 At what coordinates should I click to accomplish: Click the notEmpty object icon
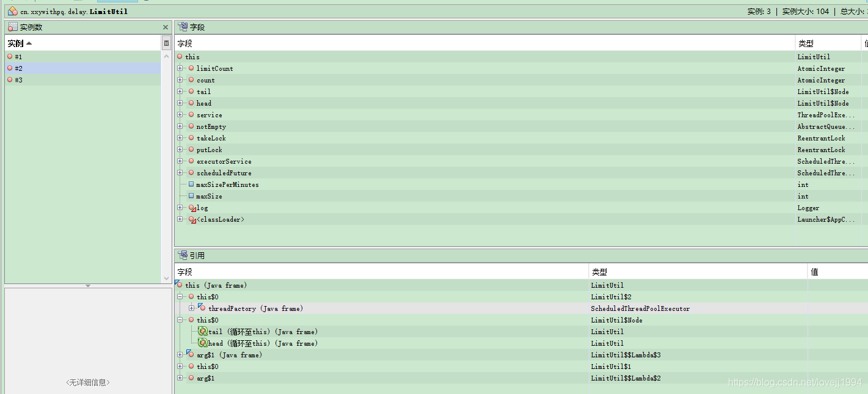coord(191,126)
